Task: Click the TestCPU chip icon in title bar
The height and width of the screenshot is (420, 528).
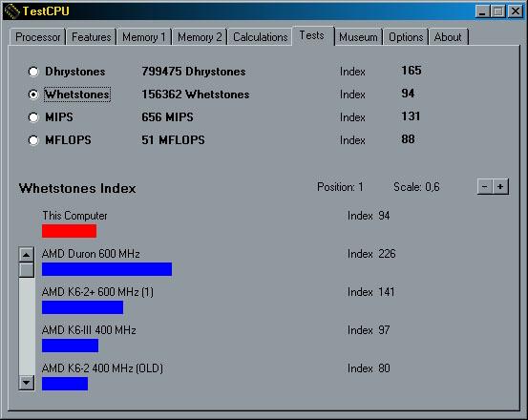Action: [12, 11]
